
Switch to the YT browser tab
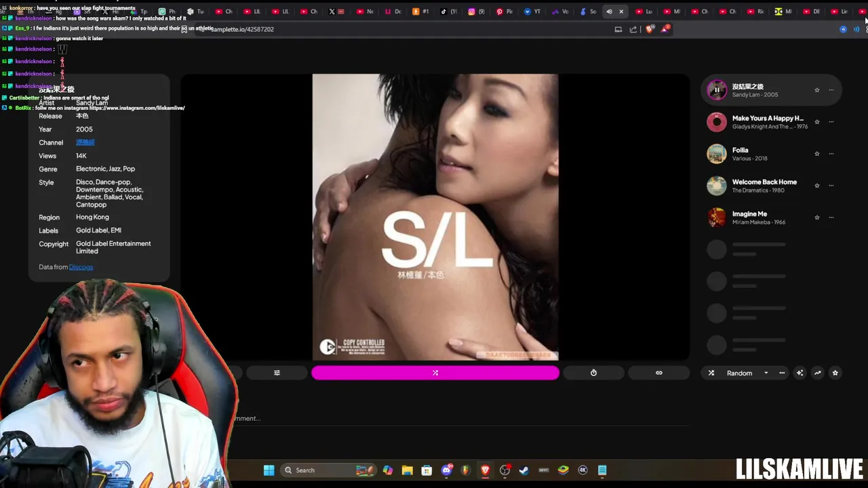532,12
